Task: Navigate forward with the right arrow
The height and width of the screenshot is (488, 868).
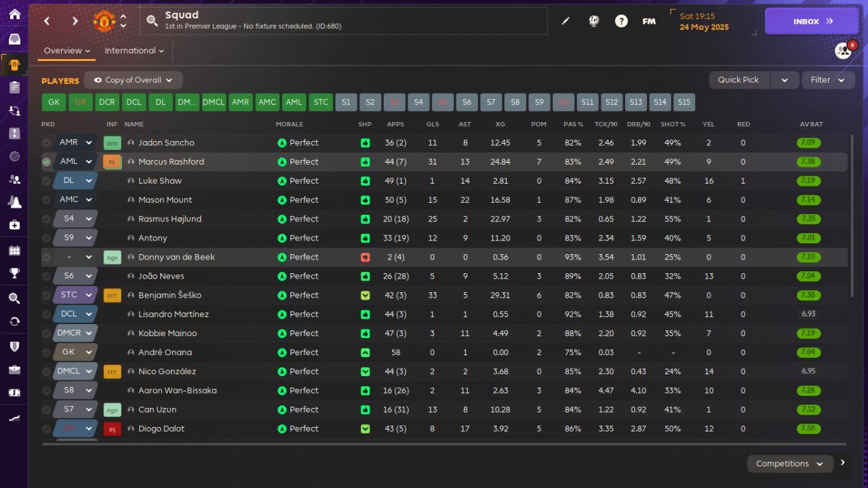Action: point(75,21)
